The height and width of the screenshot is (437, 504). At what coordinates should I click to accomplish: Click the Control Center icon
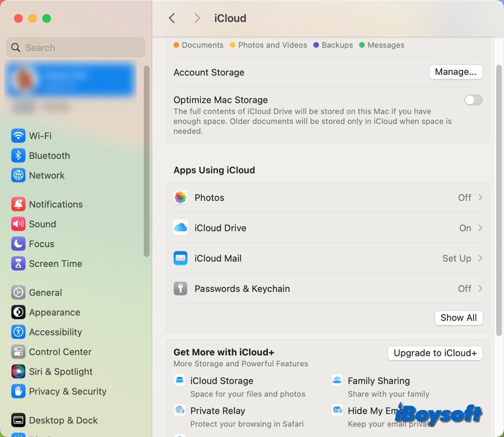(18, 352)
